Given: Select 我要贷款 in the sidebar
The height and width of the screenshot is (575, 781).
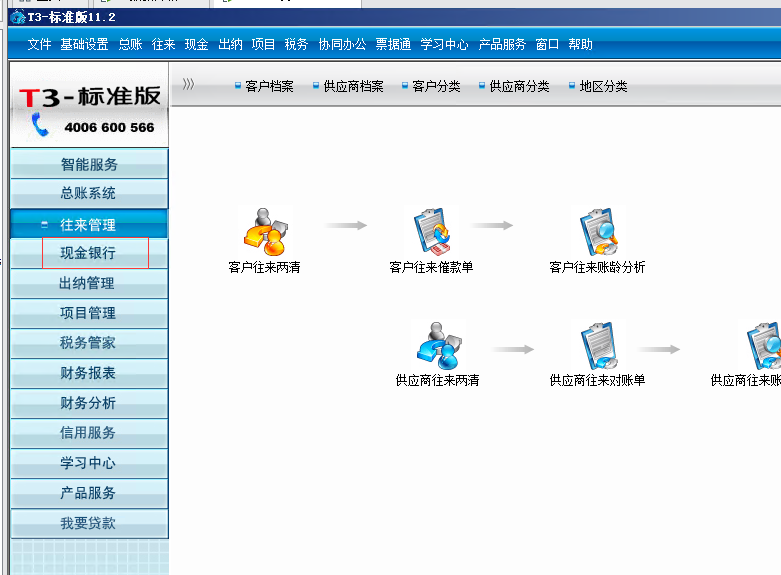Looking at the screenshot, I should (89, 523).
